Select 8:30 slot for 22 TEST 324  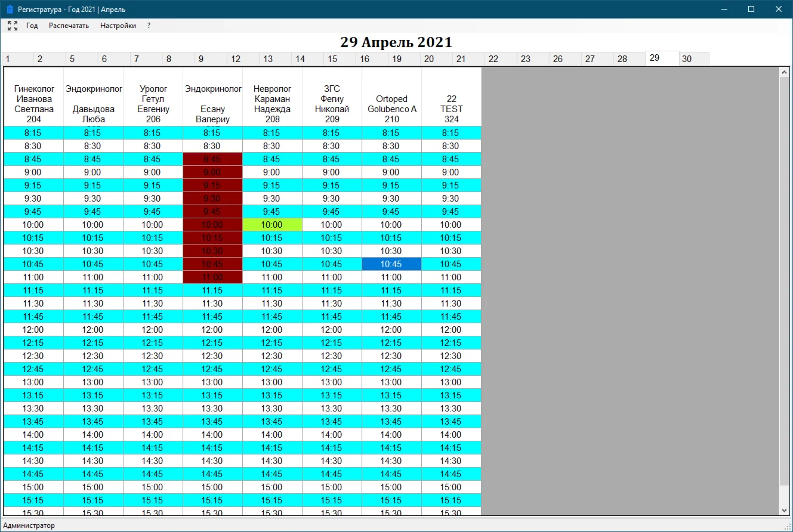point(452,146)
